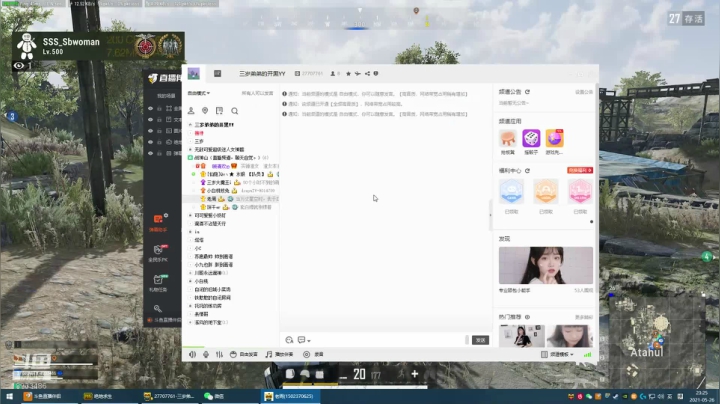Open the emoji picker in chat input bar

click(289, 340)
